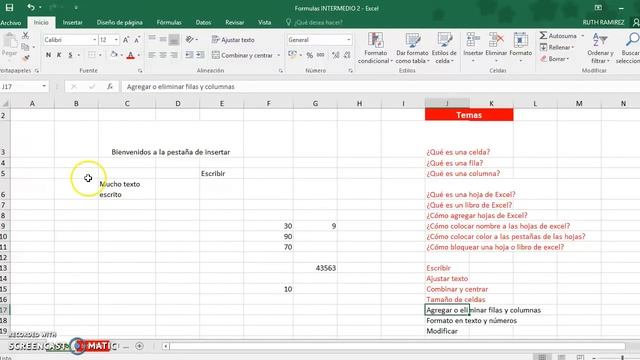Open the Rellenar fill menu
This screenshot has width=640, height=360.
[558, 47]
